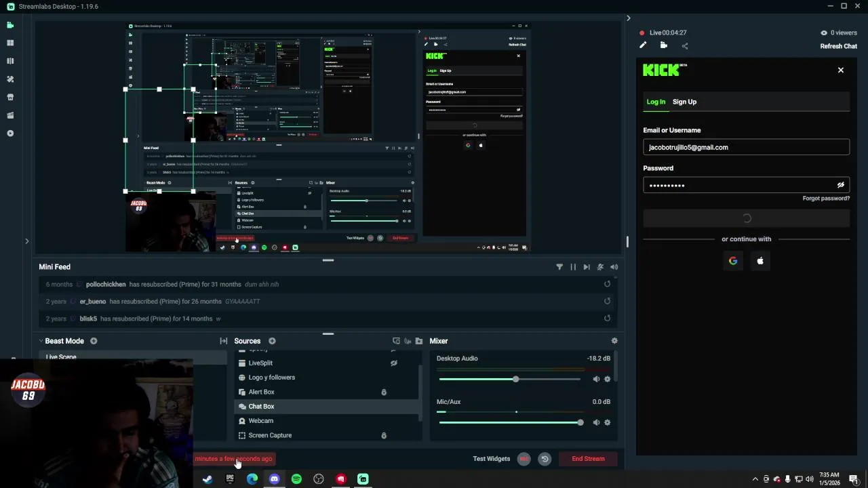Click the Password input field
The height and width of the screenshot is (488, 868).
(x=746, y=185)
